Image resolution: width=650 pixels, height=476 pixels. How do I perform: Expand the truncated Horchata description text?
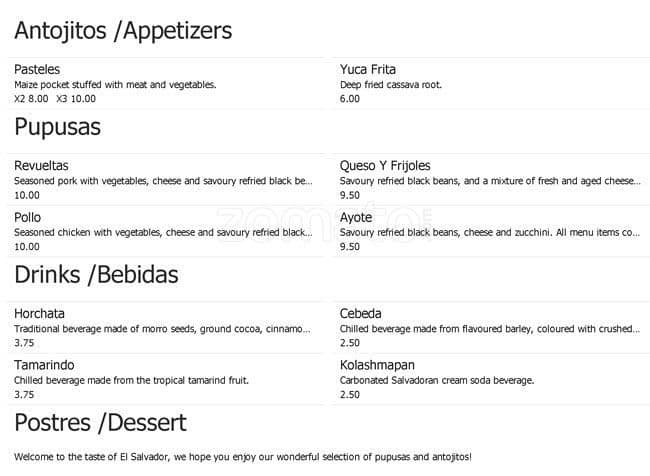pyautogui.click(x=163, y=329)
